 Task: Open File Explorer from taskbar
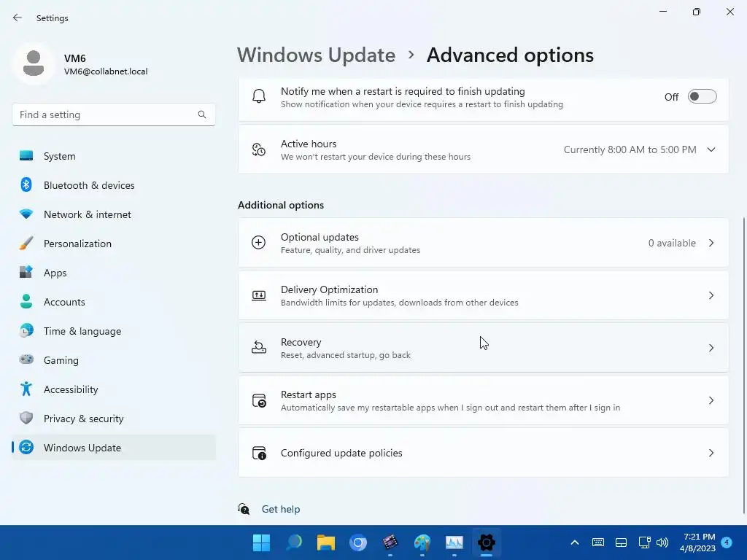click(x=326, y=542)
